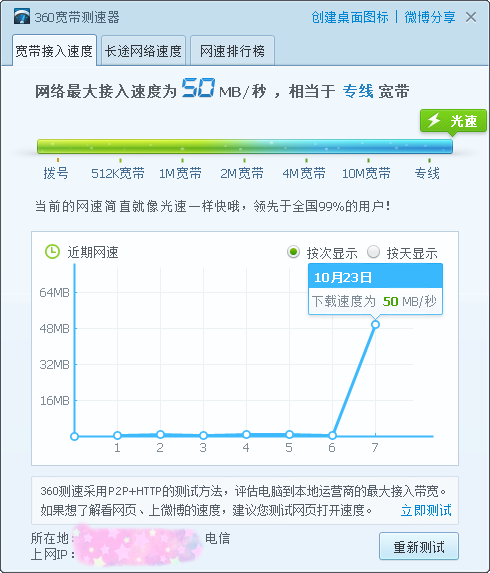490x573 pixels.
Task: Open the 立即测试 webpage speed link
Action: pyautogui.click(x=426, y=510)
